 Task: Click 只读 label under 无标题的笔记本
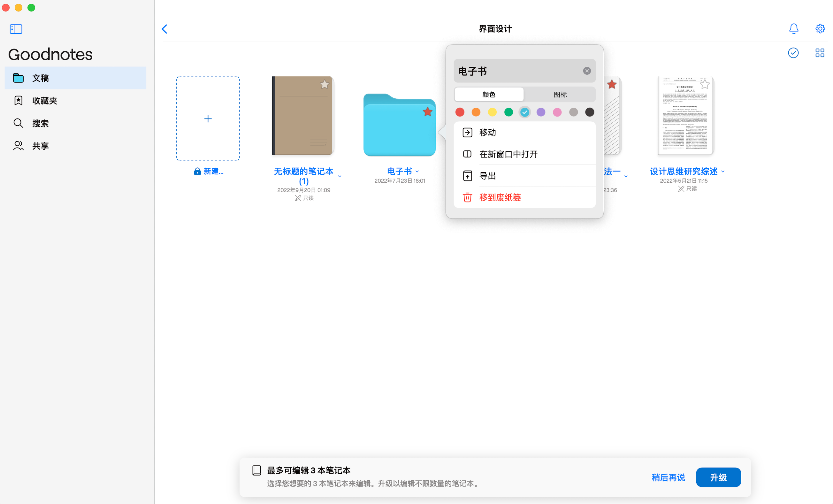[304, 198]
